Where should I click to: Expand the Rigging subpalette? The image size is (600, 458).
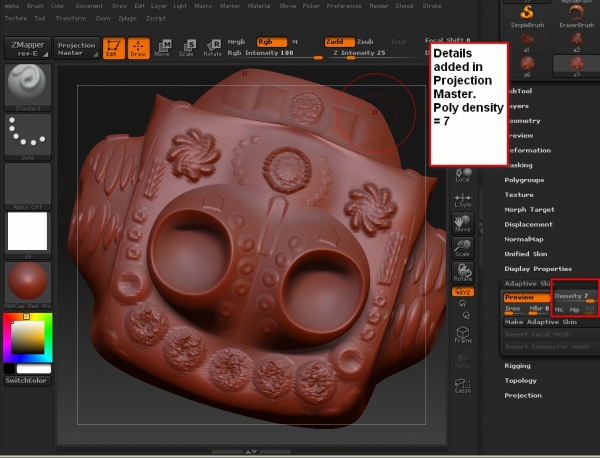coord(517,366)
